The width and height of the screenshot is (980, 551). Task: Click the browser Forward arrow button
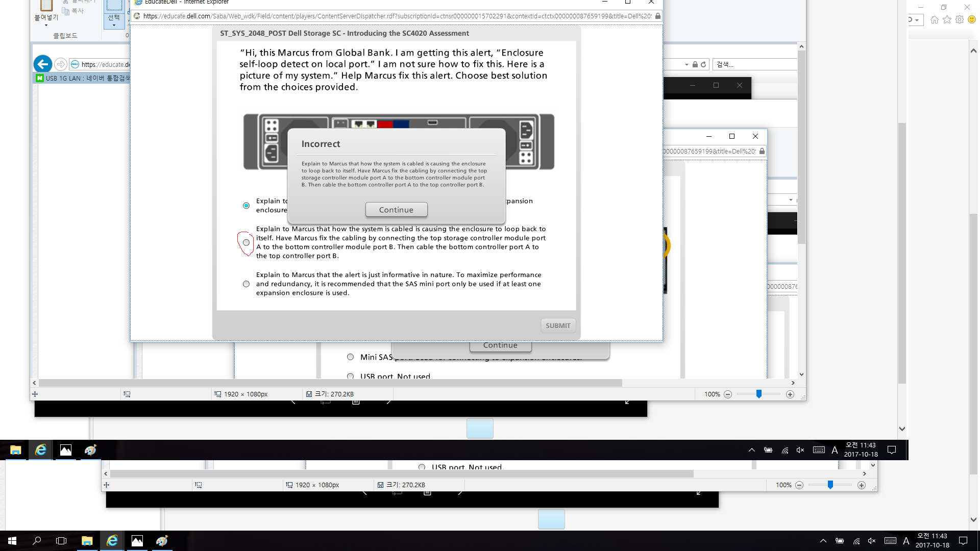[61, 64]
